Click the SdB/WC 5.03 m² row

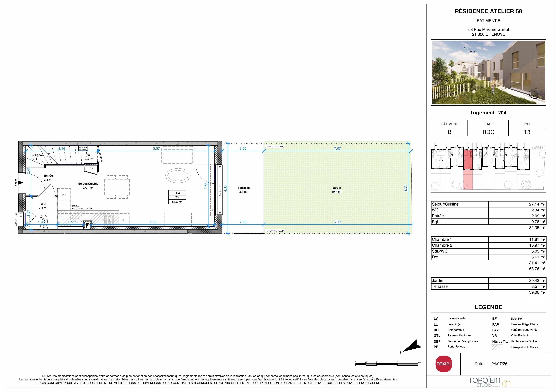[x=488, y=251]
